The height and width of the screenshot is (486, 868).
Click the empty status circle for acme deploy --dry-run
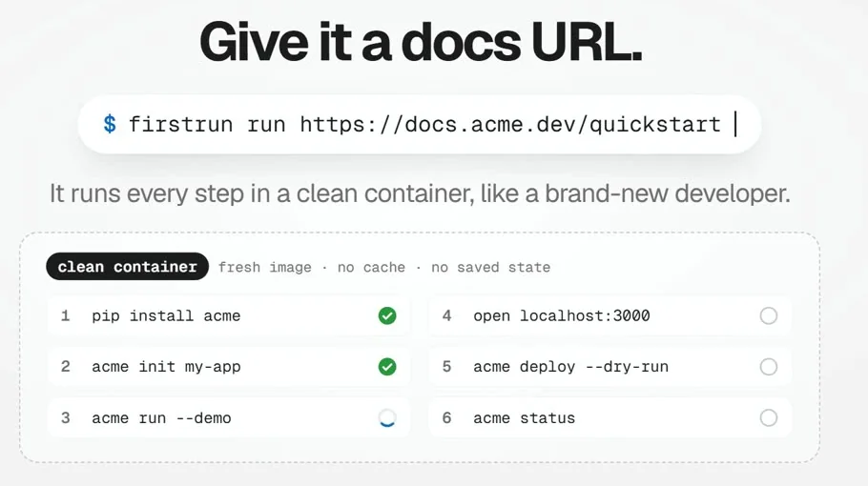pos(769,367)
